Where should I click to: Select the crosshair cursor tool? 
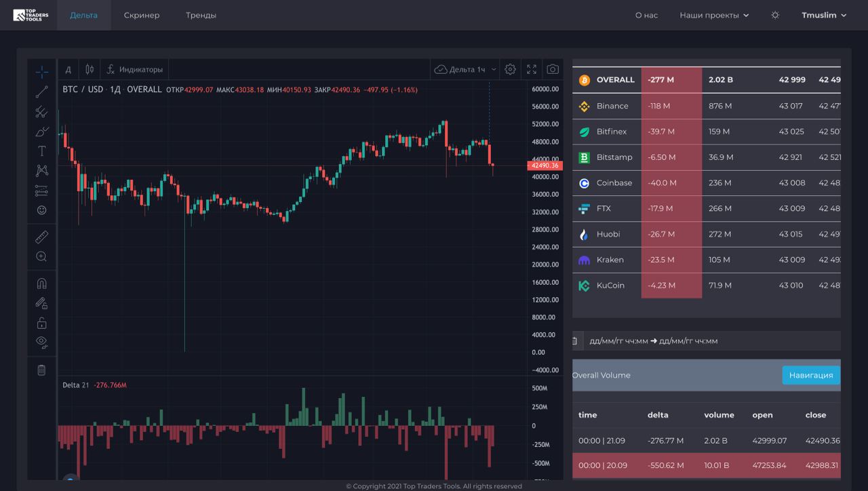[41, 72]
